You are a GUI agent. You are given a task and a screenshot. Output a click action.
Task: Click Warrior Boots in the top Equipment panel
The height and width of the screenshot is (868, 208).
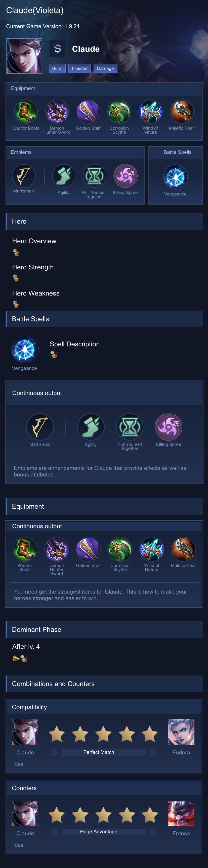pyautogui.click(x=26, y=112)
